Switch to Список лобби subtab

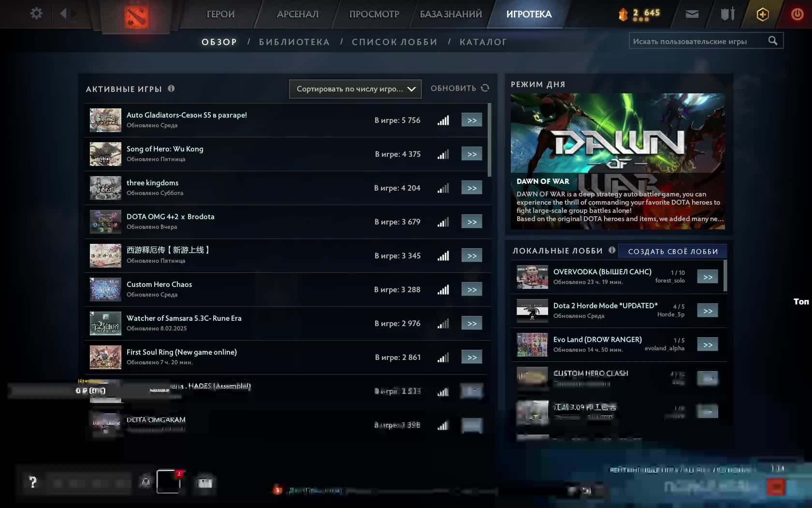pos(394,42)
